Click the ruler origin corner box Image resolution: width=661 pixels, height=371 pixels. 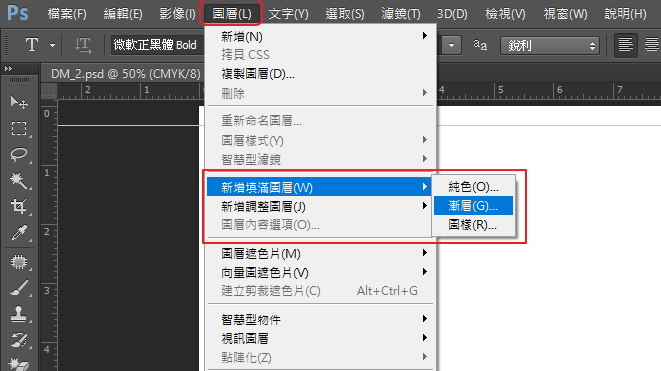[49, 91]
